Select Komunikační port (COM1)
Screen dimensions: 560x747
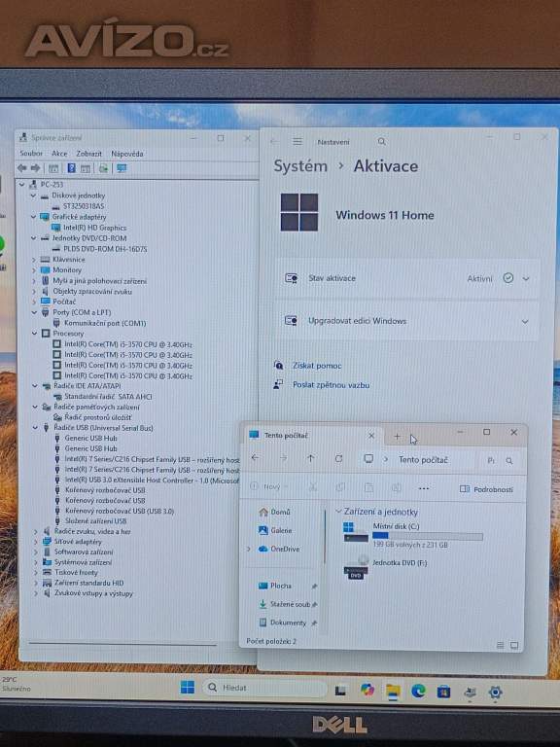point(105,323)
